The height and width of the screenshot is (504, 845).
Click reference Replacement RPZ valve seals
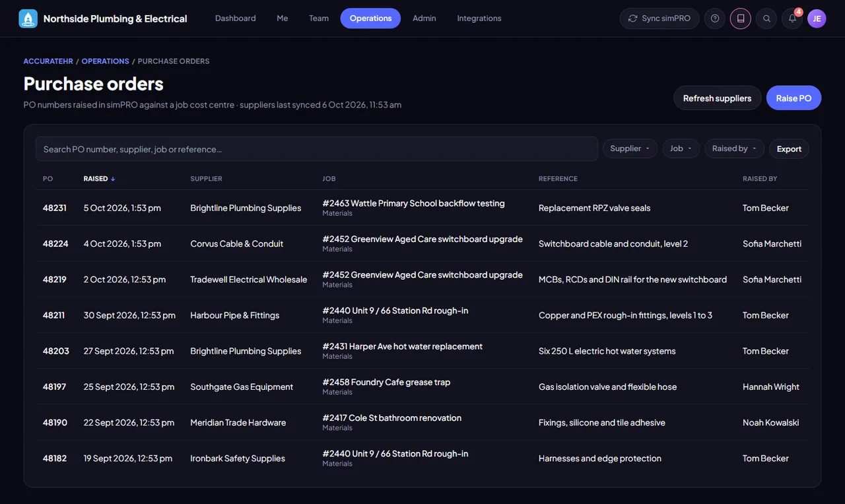(x=594, y=208)
